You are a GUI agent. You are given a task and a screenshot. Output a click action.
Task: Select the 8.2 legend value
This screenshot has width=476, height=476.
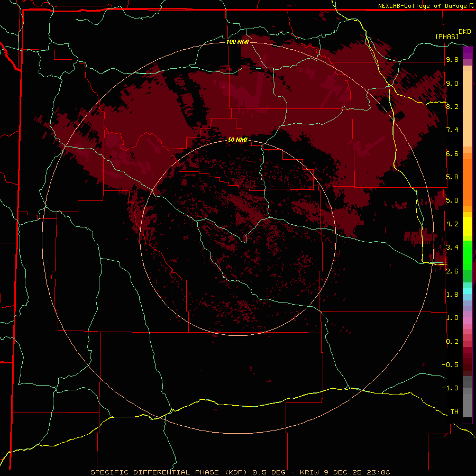pos(452,106)
